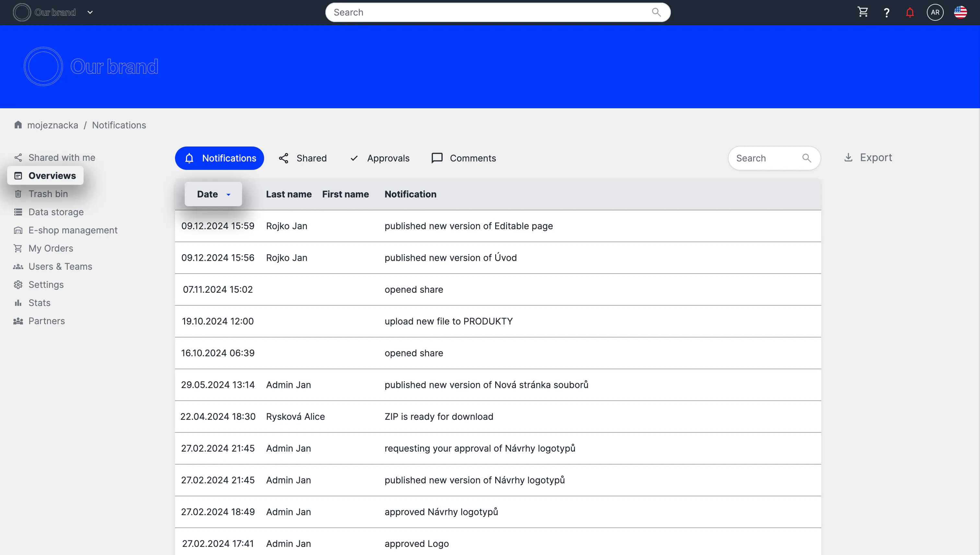980x555 pixels.
Task: Switch to the Shared tab
Action: click(303, 158)
